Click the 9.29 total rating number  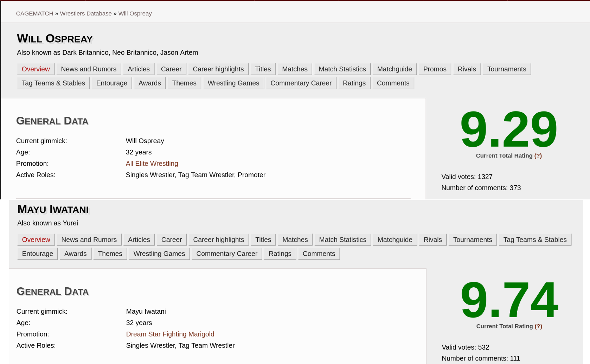(508, 129)
